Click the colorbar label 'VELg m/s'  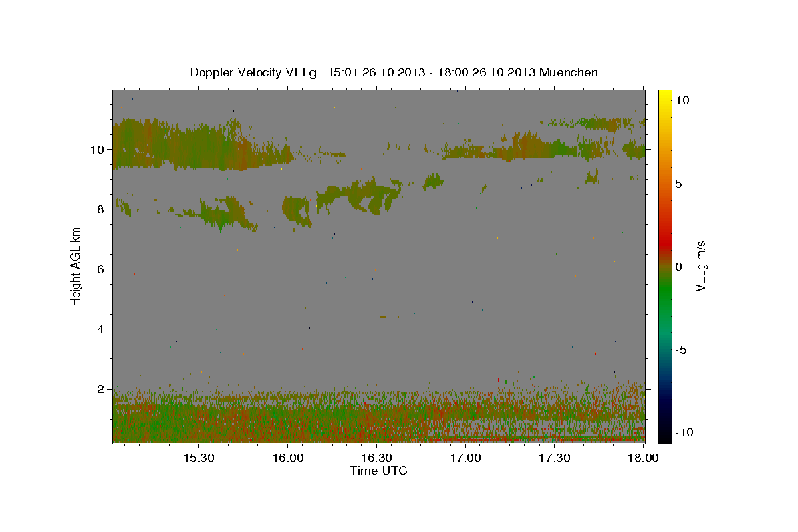700,266
